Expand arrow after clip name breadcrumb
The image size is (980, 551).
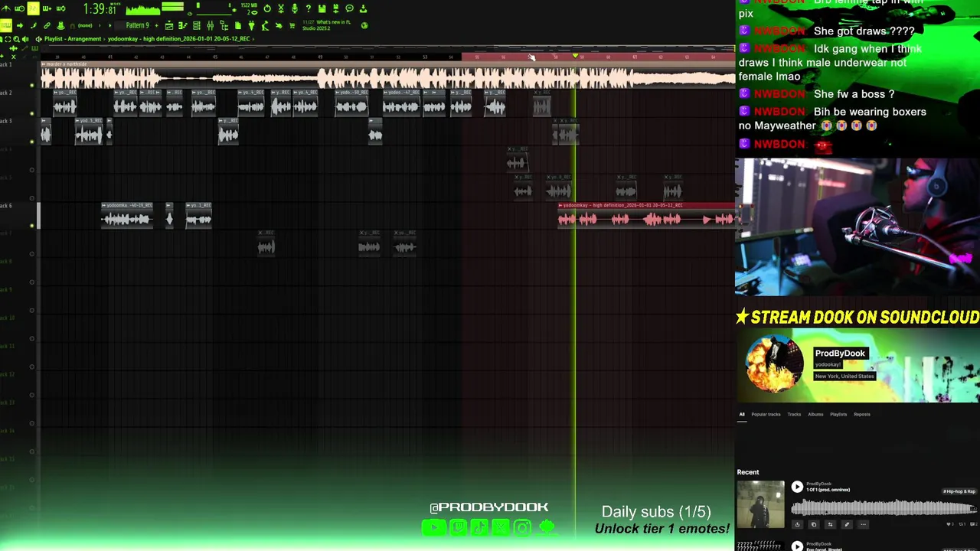click(x=253, y=38)
